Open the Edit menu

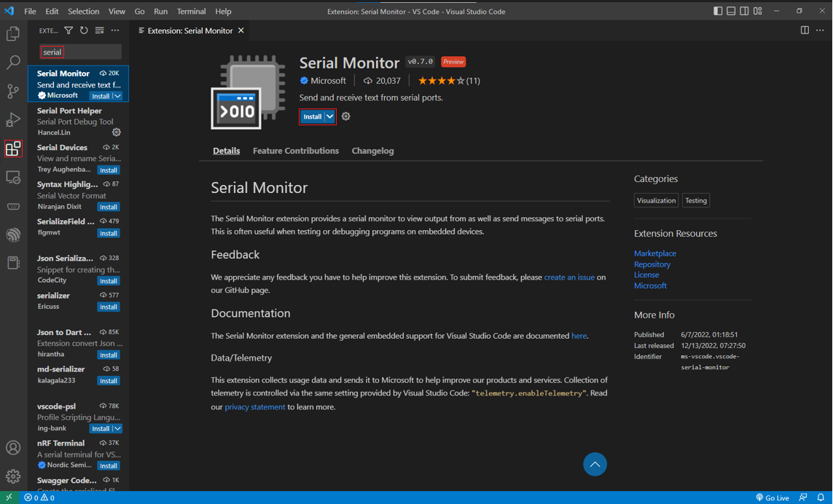(x=52, y=11)
